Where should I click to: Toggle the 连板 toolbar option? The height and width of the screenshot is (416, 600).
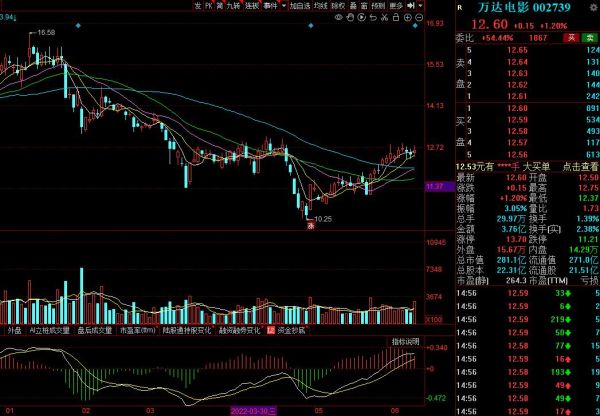[x=251, y=5]
